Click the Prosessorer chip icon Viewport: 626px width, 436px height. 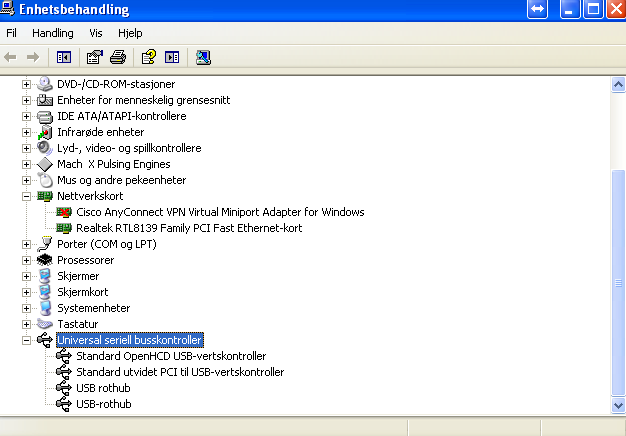tap(45, 260)
